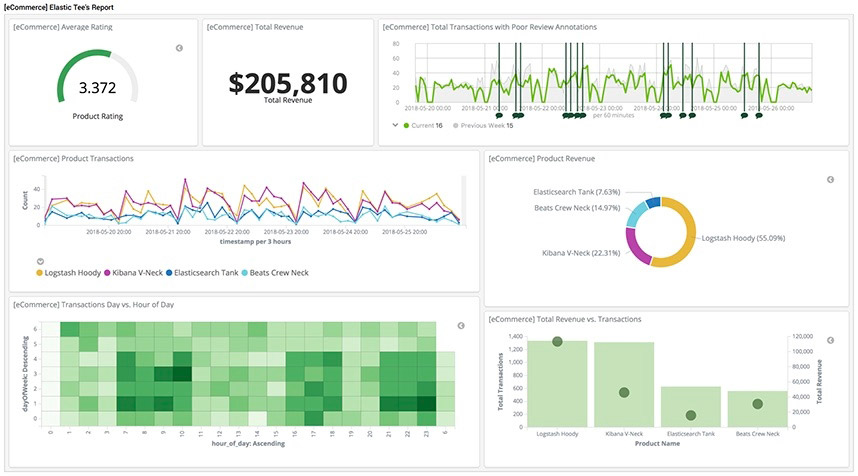Image resolution: width=858 pixels, height=476 pixels.
Task: Click the Logstash Hoody (55.09%) label
Action: tap(743, 238)
